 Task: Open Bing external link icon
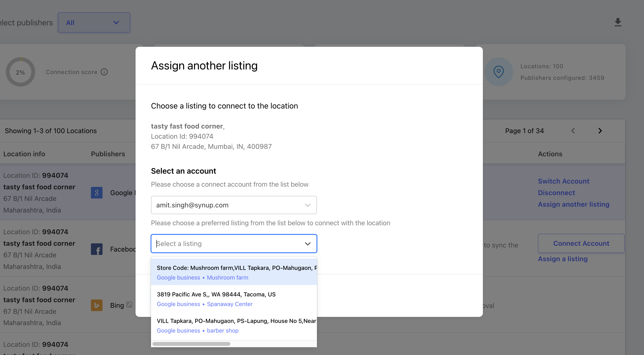click(129, 305)
